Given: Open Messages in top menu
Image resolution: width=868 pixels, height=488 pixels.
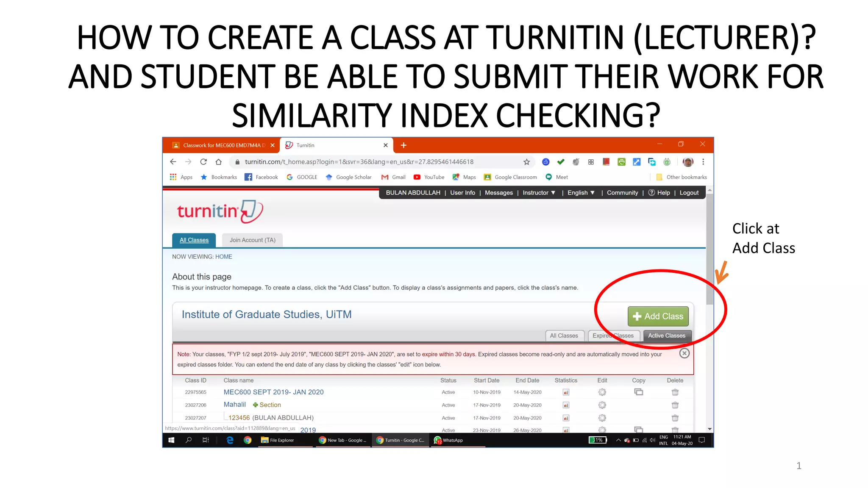Looking at the screenshot, I should pyautogui.click(x=498, y=193).
